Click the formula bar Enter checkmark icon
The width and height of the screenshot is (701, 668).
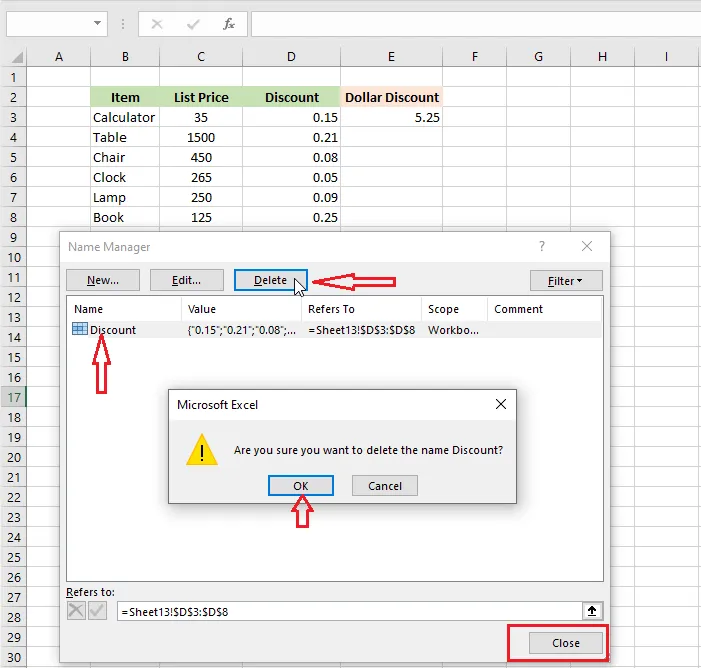coord(193,24)
